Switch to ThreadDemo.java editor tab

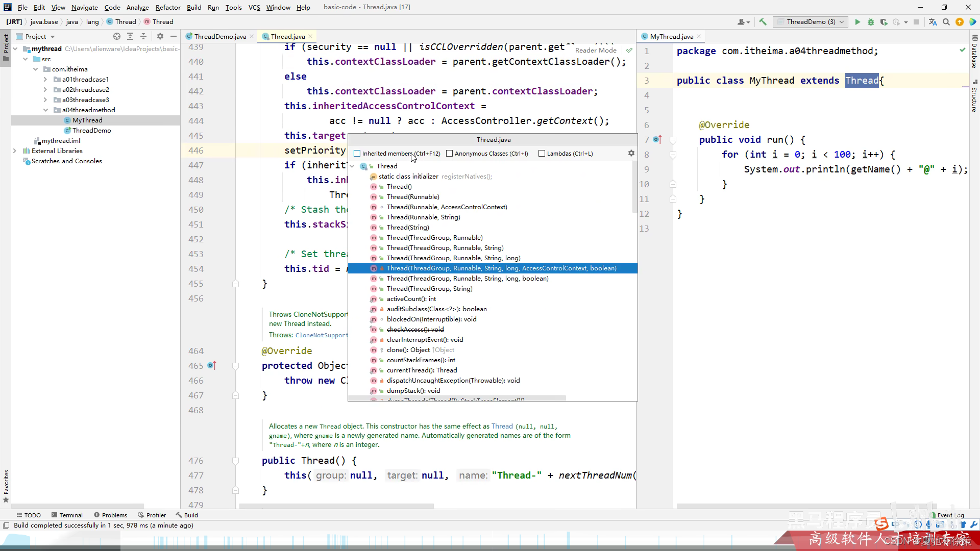219,36
